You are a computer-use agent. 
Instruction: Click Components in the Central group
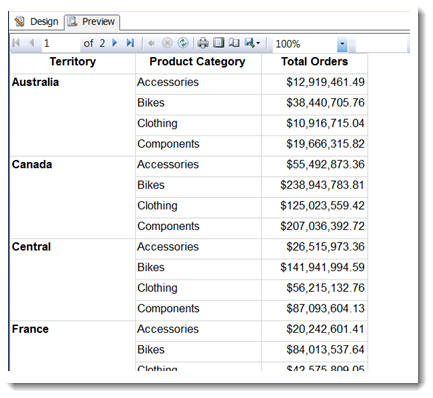198,309
